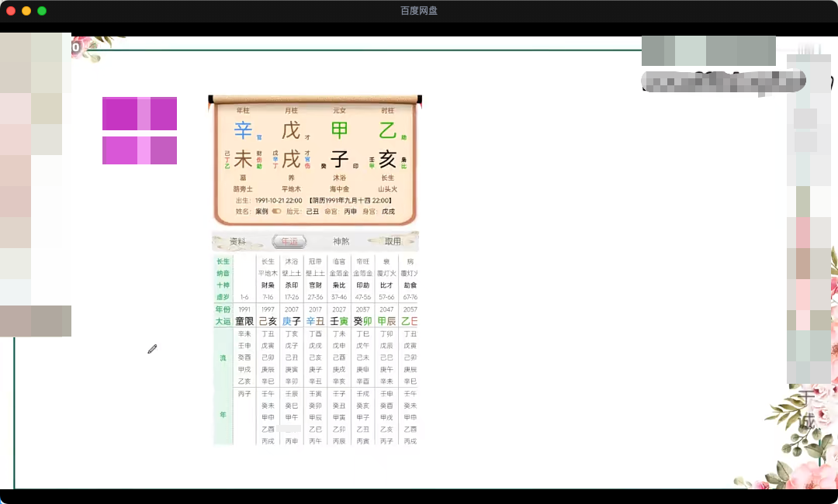Open the 神煞 tab
Screen dimensions: 838x504
(x=341, y=241)
